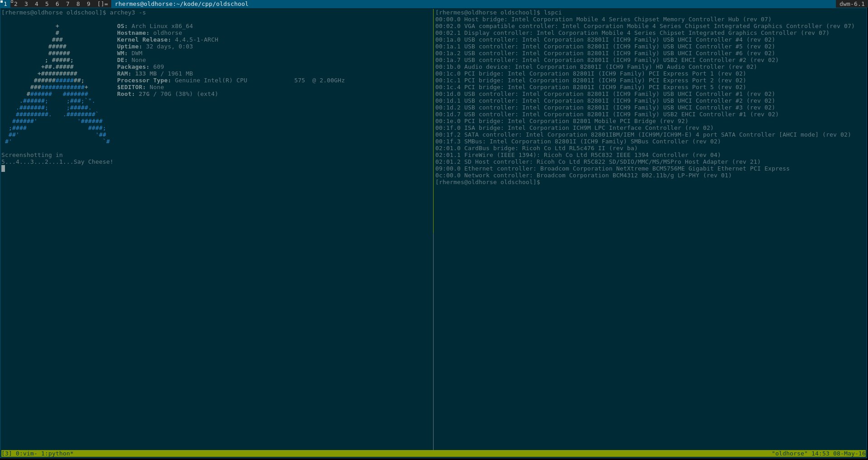The image size is (868, 460).
Task: Click the 00:1c.0 PCI Express Port 1 line
Action: tap(590, 74)
